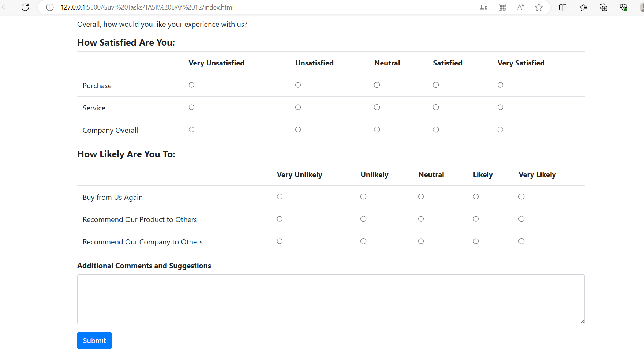Open the Favorites list icon
The image size is (644, 353).
pos(583,7)
